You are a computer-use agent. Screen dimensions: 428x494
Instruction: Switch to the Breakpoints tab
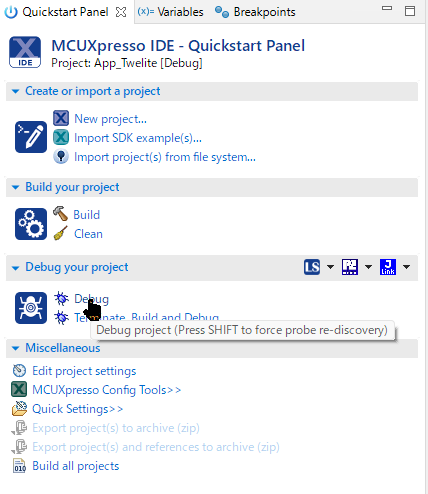255,12
